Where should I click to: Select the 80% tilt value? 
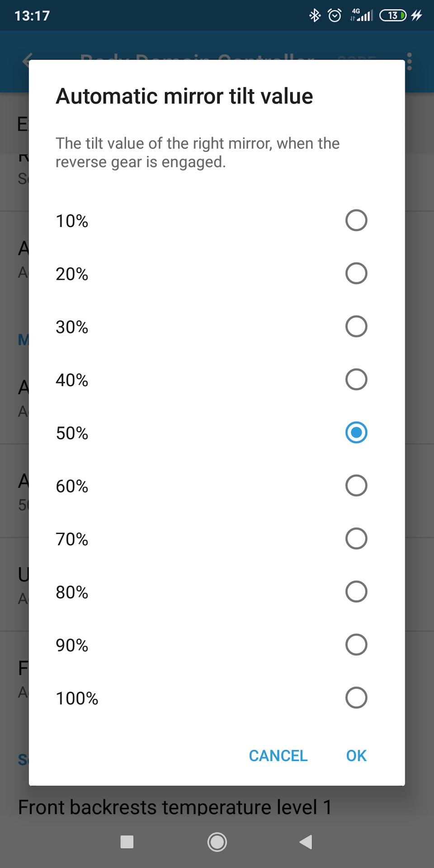coord(356,592)
